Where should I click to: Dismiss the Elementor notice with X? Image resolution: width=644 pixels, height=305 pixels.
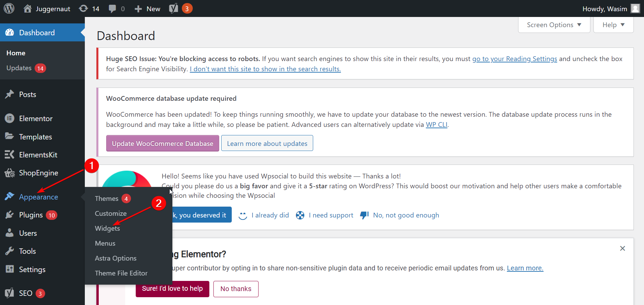[622, 248]
